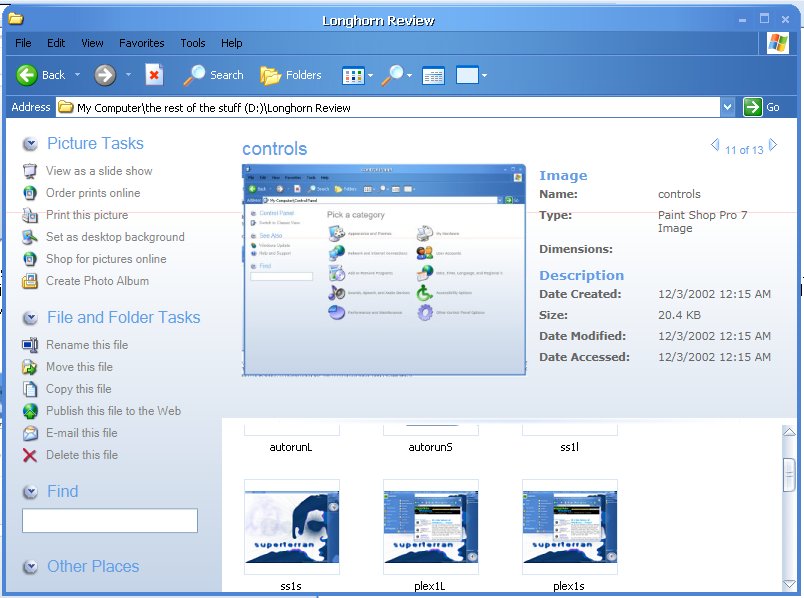Click Print this picture link
804x598 pixels.
tap(87, 215)
